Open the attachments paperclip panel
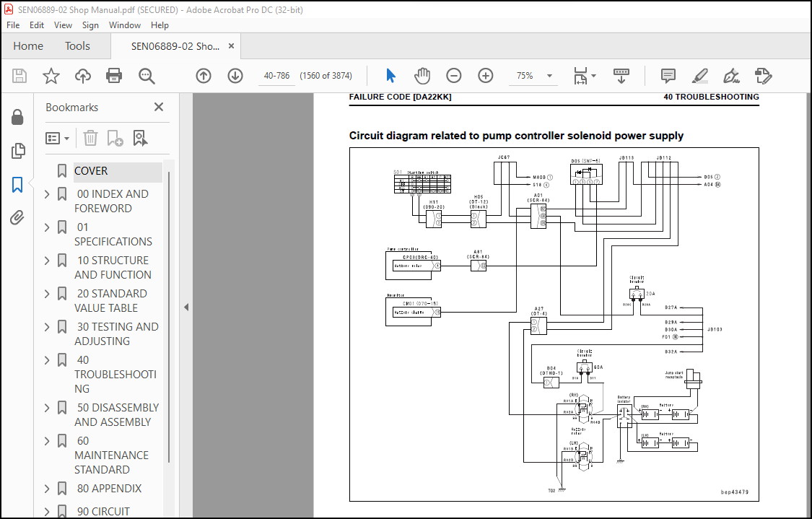Viewport: 812px width, 519px height. (17, 217)
